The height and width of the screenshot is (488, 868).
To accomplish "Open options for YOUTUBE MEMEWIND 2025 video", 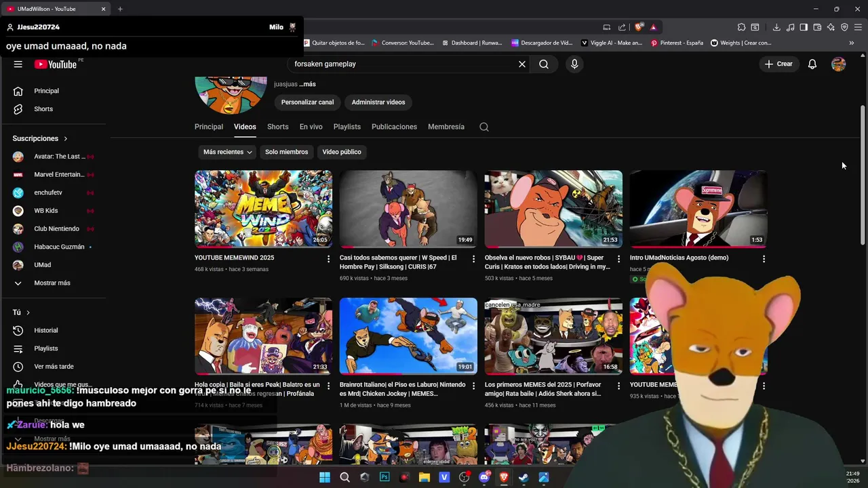I will [329, 259].
